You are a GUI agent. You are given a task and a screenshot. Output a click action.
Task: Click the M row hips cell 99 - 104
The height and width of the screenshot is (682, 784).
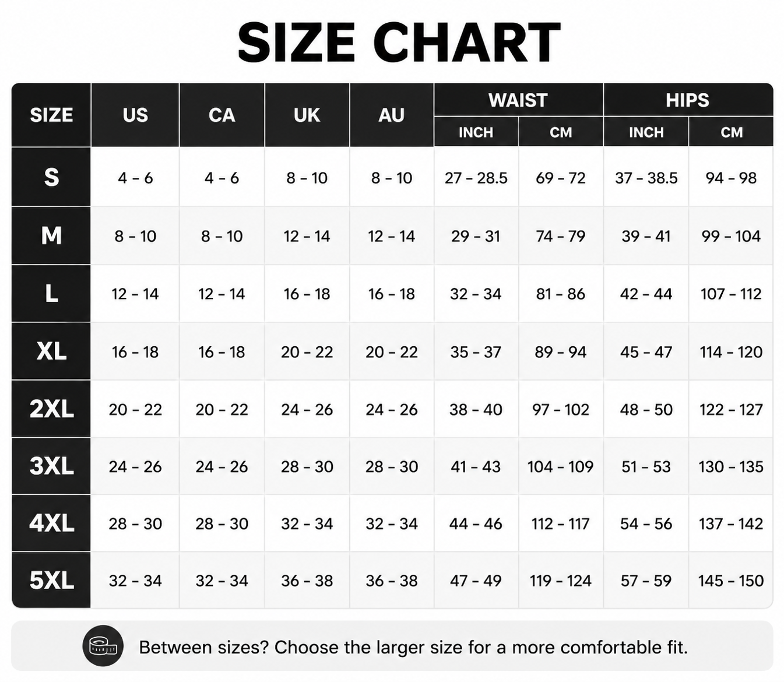[731, 236]
